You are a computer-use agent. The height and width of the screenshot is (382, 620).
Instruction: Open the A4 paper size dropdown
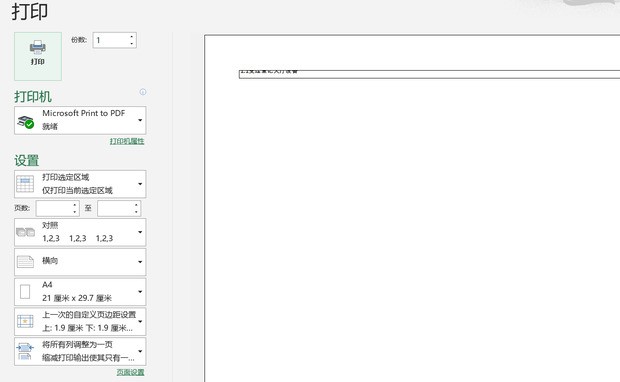coord(80,292)
